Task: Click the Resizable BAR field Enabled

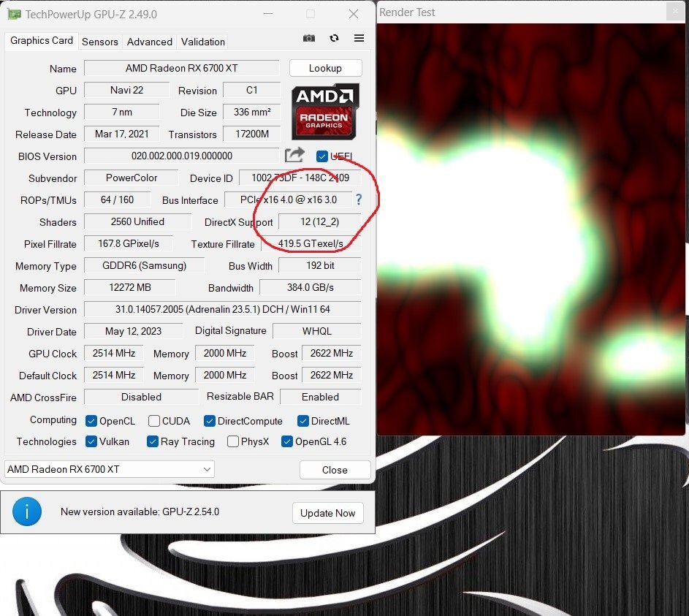Action: pyautogui.click(x=320, y=398)
